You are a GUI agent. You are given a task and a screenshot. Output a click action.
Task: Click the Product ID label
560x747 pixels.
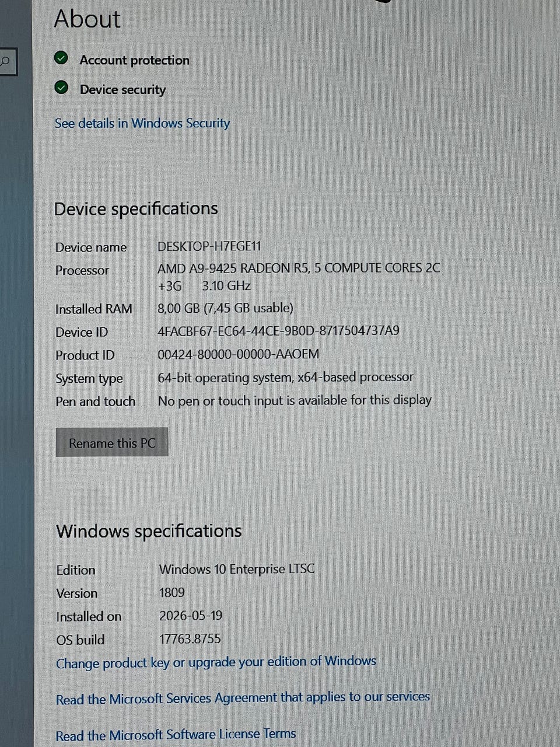85,355
